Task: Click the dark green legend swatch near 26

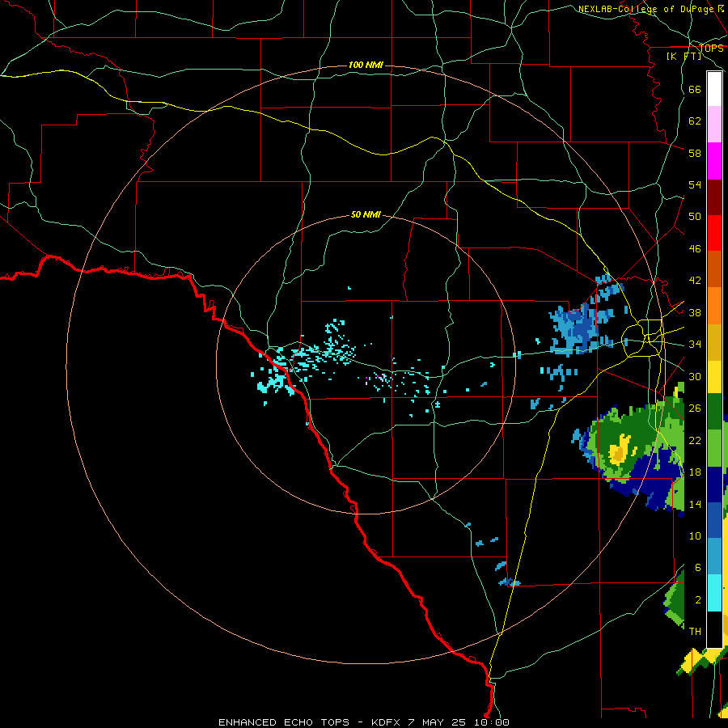Action: pyautogui.click(x=714, y=412)
